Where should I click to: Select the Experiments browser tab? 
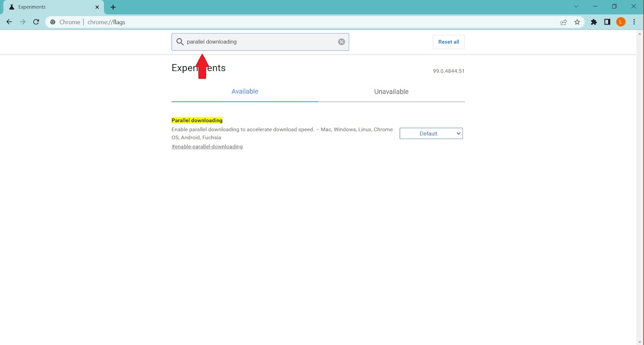tap(53, 7)
